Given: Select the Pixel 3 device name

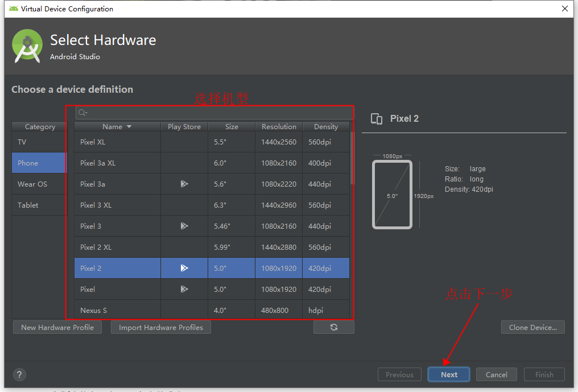Looking at the screenshot, I should 90,226.
